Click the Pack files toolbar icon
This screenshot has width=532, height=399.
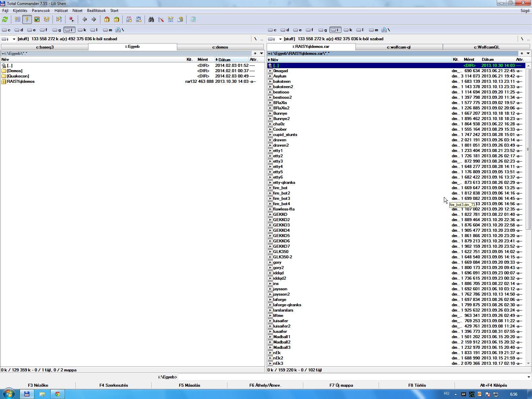(x=107, y=20)
